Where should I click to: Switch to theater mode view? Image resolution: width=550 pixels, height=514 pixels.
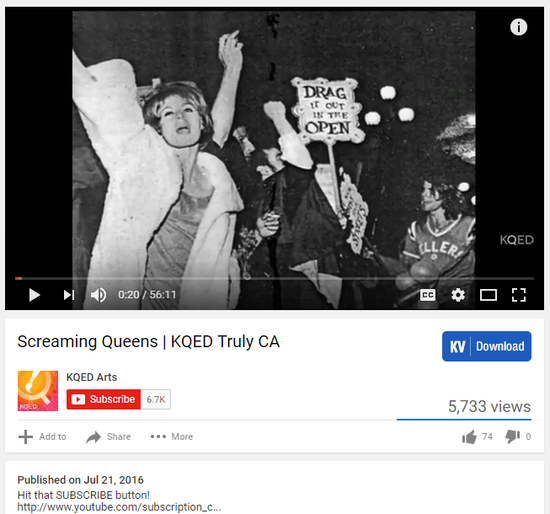click(488, 295)
